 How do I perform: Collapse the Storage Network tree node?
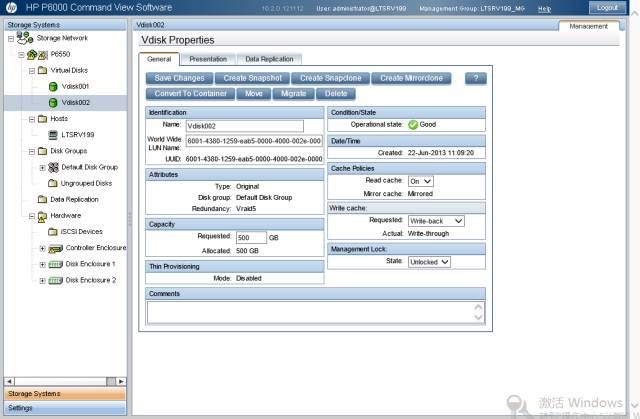[x=11, y=39]
